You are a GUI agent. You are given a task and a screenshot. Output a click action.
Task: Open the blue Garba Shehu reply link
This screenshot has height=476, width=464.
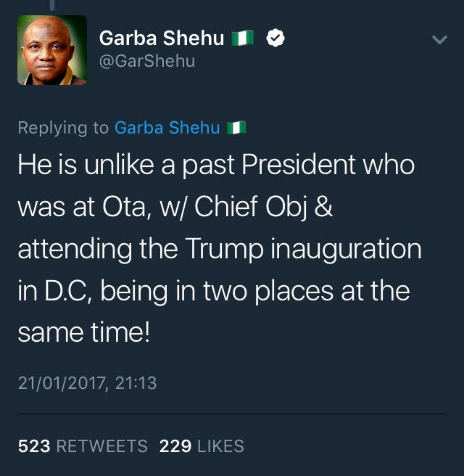[167, 128]
